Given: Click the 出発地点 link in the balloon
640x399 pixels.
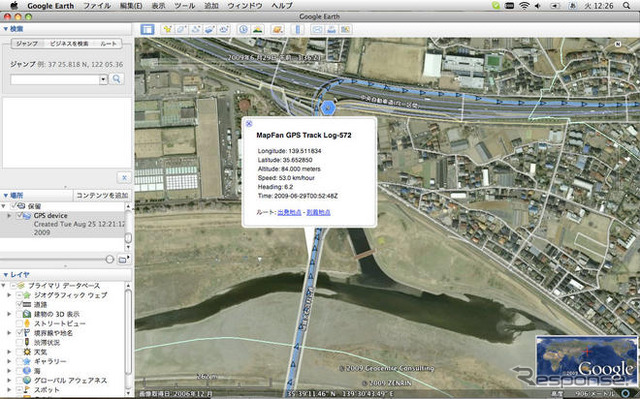Looking at the screenshot, I should (x=289, y=212).
